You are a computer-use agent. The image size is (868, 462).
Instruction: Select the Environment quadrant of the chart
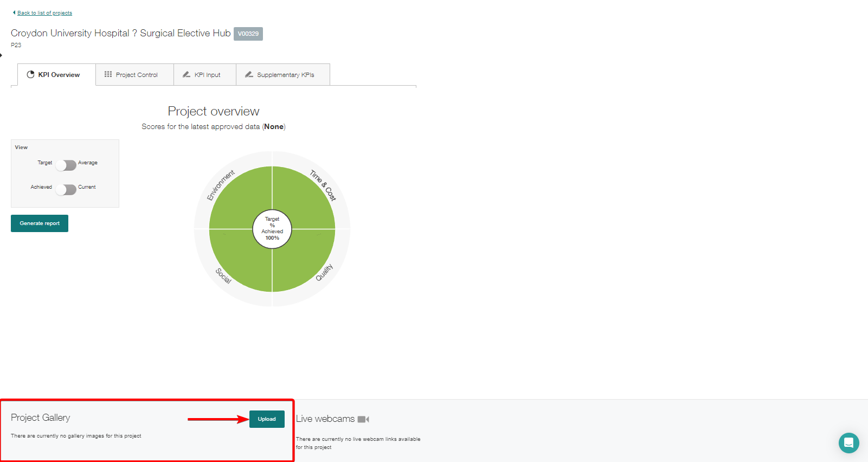tap(241, 198)
